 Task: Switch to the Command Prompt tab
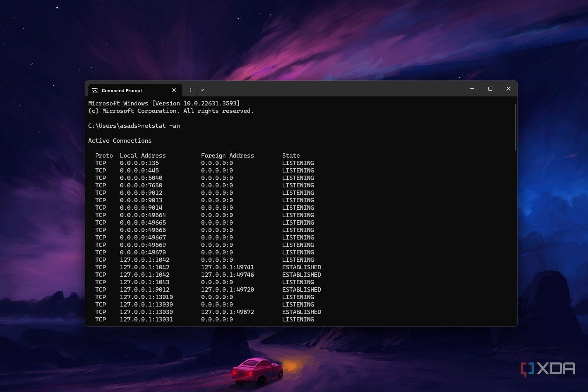click(122, 91)
